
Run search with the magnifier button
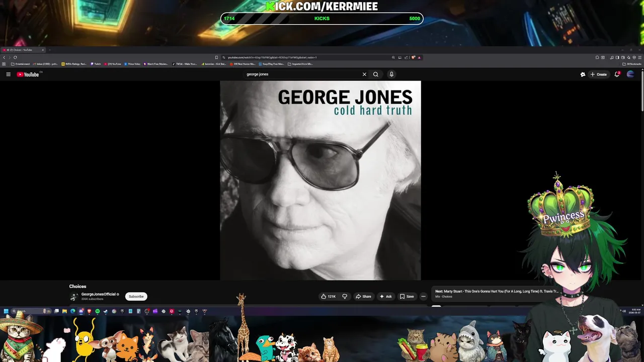tap(375, 74)
